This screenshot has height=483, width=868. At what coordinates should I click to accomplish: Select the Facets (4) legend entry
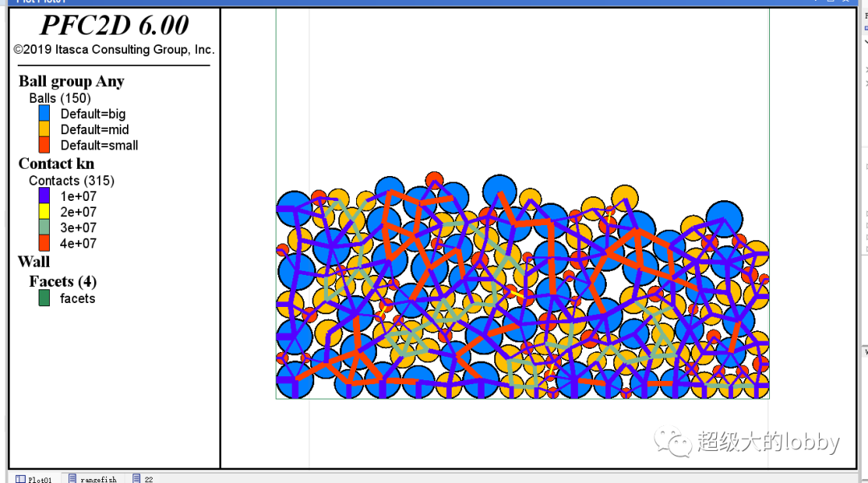pos(63,281)
